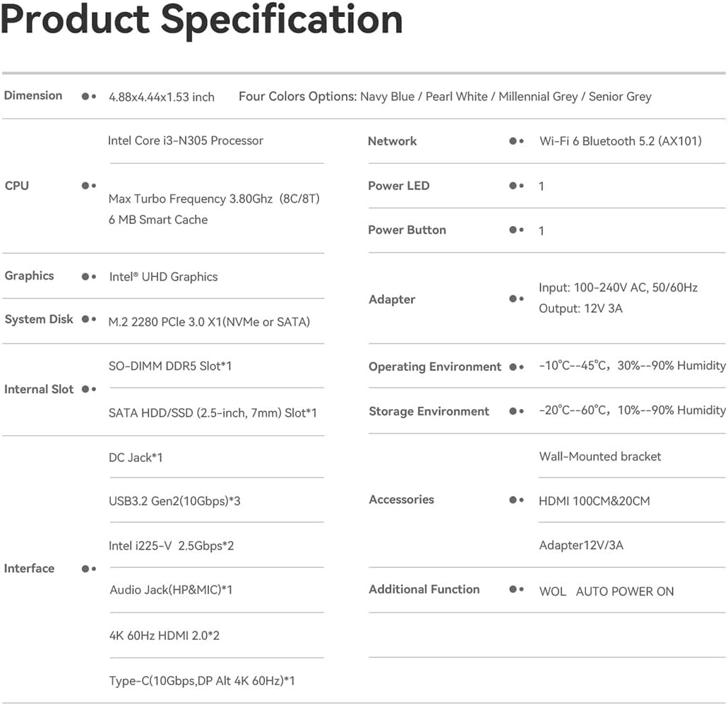728x705 pixels.
Task: Click the Navy Blue color option text
Action: (x=387, y=97)
